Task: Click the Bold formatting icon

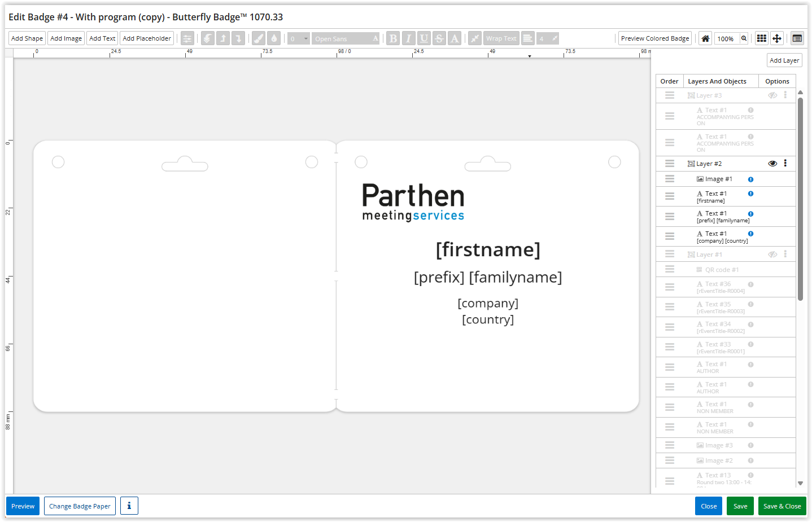Action: point(393,38)
